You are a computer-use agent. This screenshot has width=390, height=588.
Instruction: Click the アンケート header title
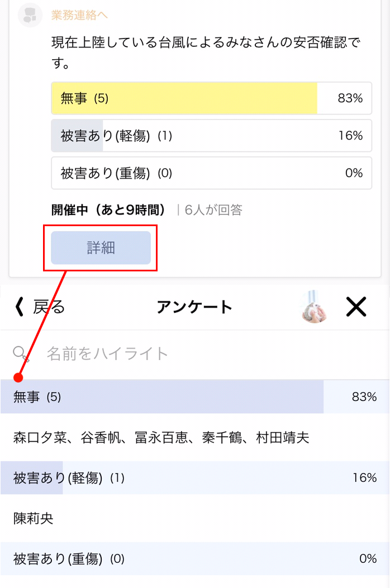tap(194, 307)
